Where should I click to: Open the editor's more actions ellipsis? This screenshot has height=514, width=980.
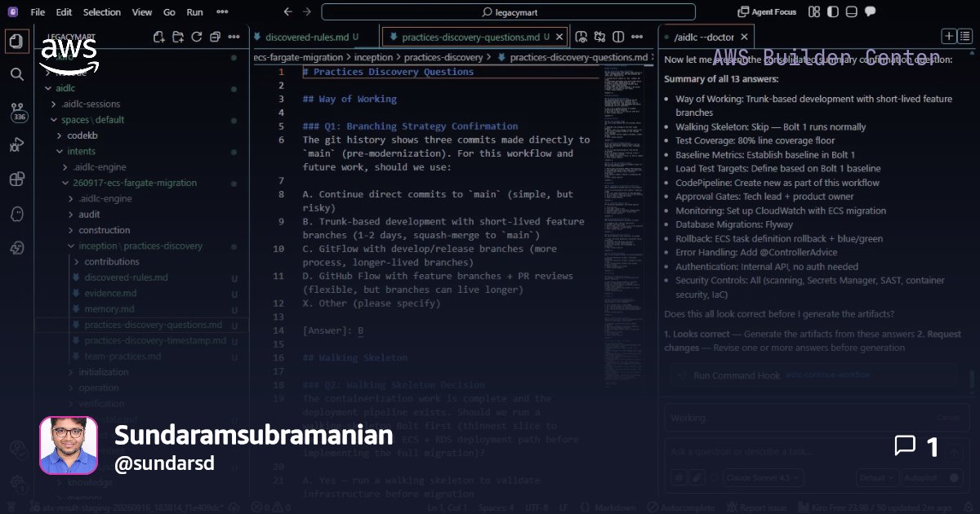tap(639, 37)
